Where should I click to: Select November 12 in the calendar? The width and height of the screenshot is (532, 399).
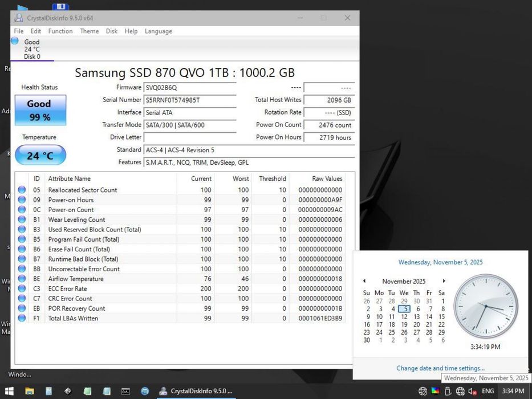click(404, 316)
